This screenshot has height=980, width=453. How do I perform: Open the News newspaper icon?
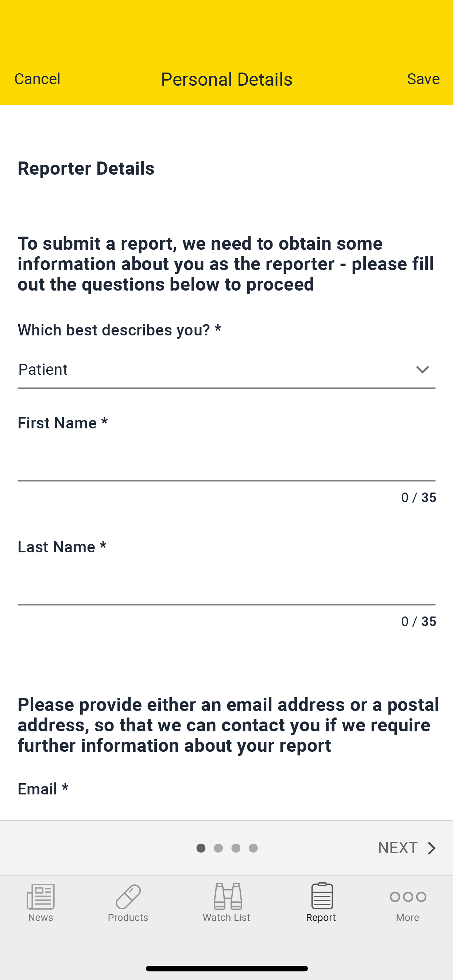tap(40, 896)
